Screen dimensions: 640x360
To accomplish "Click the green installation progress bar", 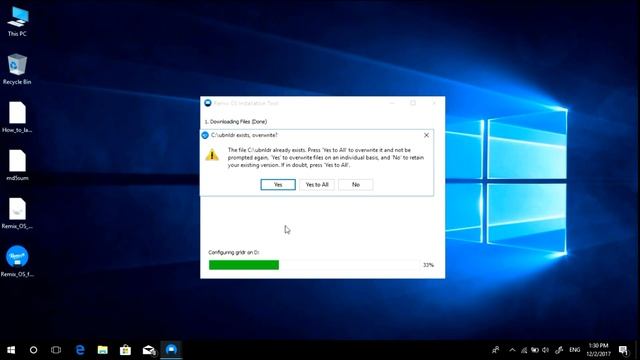I will [244, 265].
